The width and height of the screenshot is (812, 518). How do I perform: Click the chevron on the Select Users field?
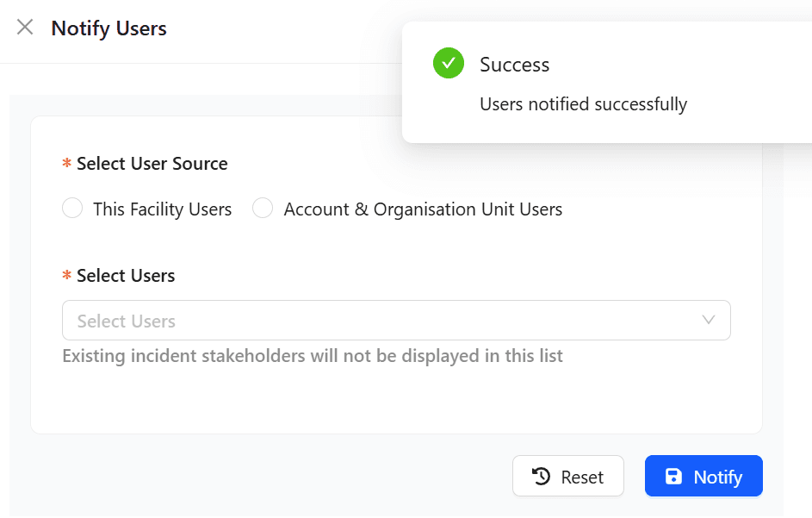pyautogui.click(x=709, y=320)
